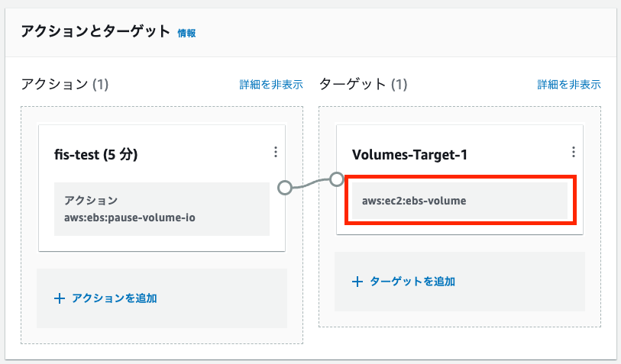Open the fis-test action kebab menu
The height and width of the screenshot is (364, 621).
point(276,152)
